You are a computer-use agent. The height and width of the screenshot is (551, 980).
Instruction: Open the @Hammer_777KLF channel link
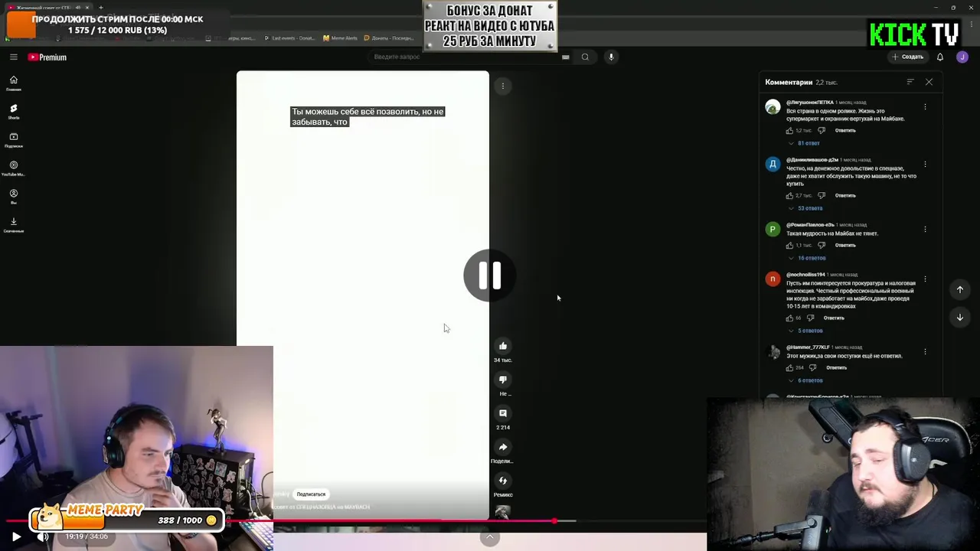[808, 347]
